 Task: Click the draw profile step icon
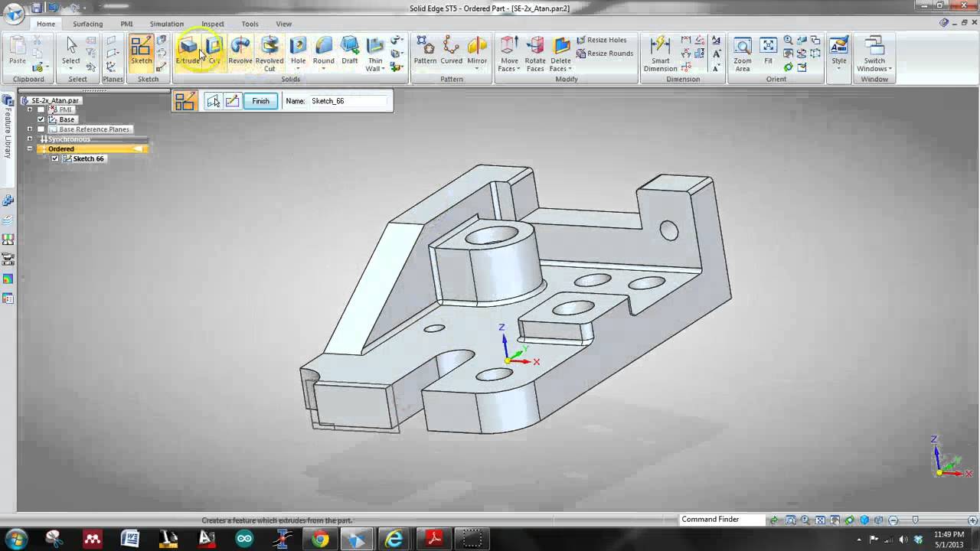coord(232,101)
